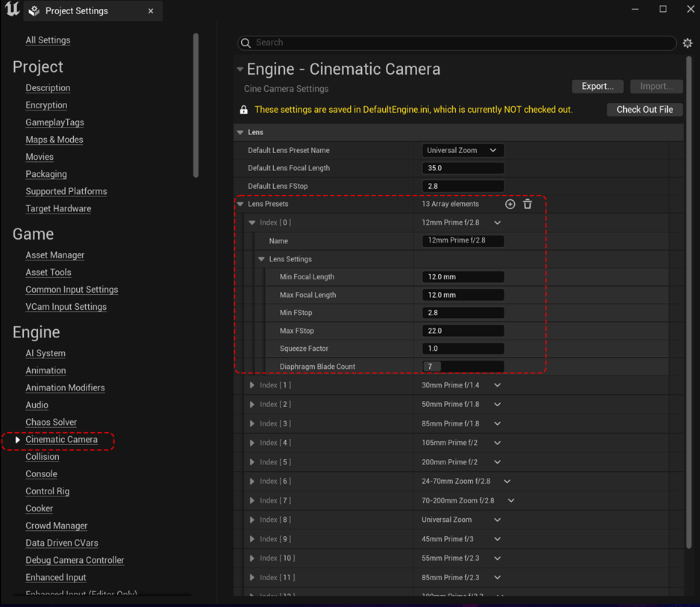Click the lock icon beside DefaultEngine.ini warning
The height and width of the screenshot is (607, 700).
coord(244,110)
